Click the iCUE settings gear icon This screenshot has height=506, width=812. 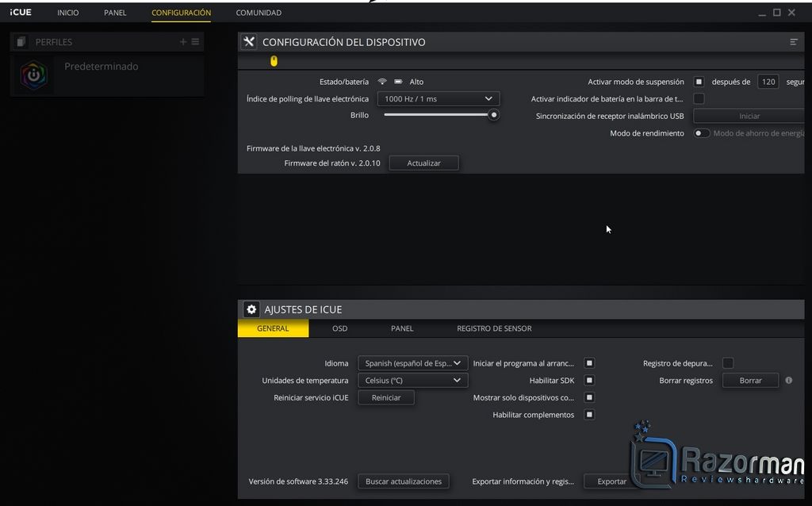click(x=251, y=309)
